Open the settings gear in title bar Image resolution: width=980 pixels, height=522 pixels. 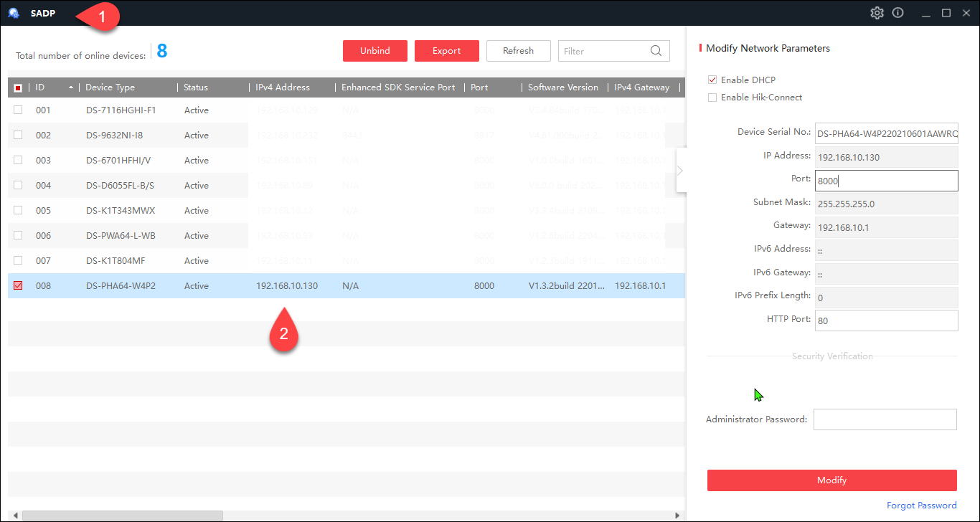[x=877, y=13]
